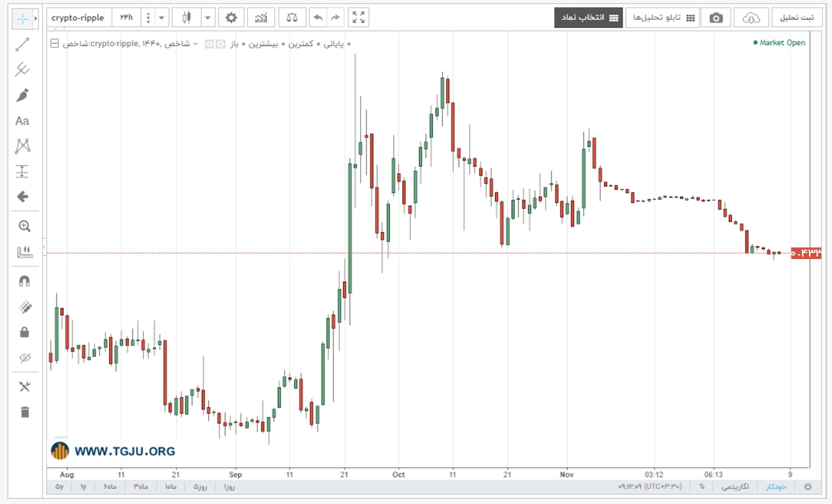Toggle lock all drawing tools
832x504 pixels.
click(24, 332)
